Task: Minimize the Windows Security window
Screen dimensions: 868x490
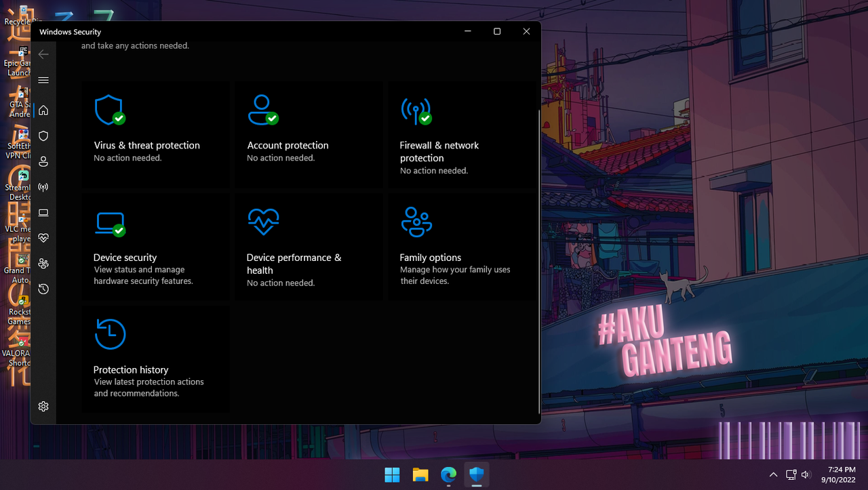Action: tap(468, 31)
